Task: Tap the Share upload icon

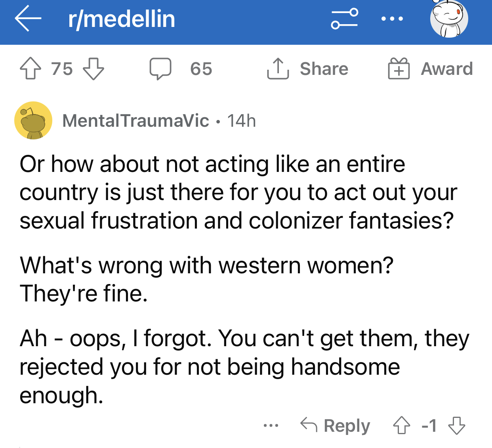Action: coord(278,69)
